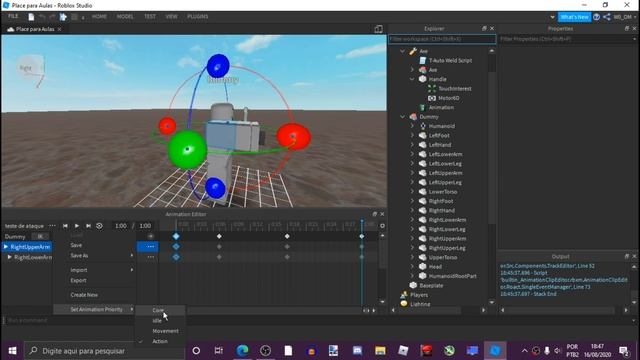Click the top blue rotation handle sphere
Screen dimensions: 640x360
(218, 66)
